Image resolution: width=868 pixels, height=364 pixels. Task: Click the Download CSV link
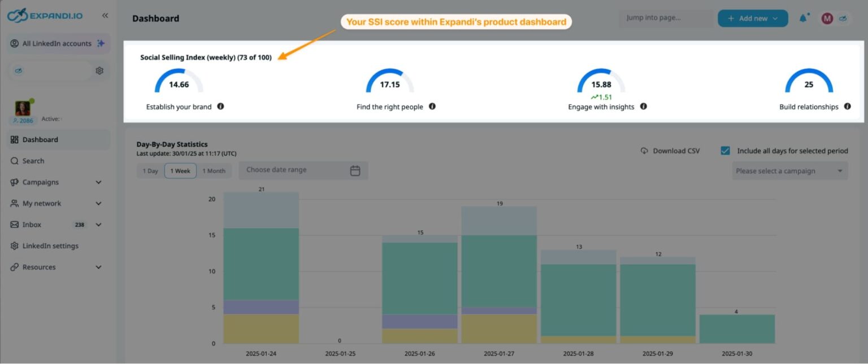pos(676,150)
